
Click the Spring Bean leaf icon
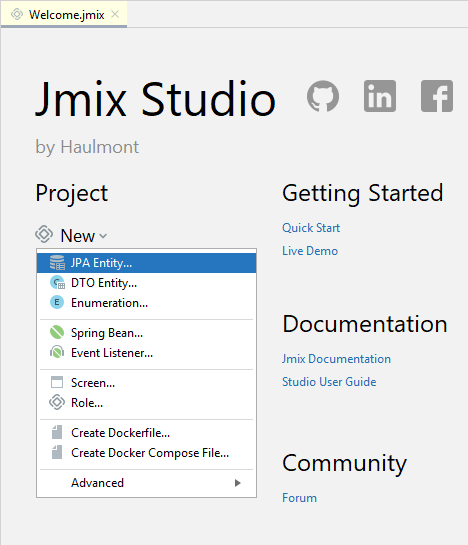(x=57, y=332)
